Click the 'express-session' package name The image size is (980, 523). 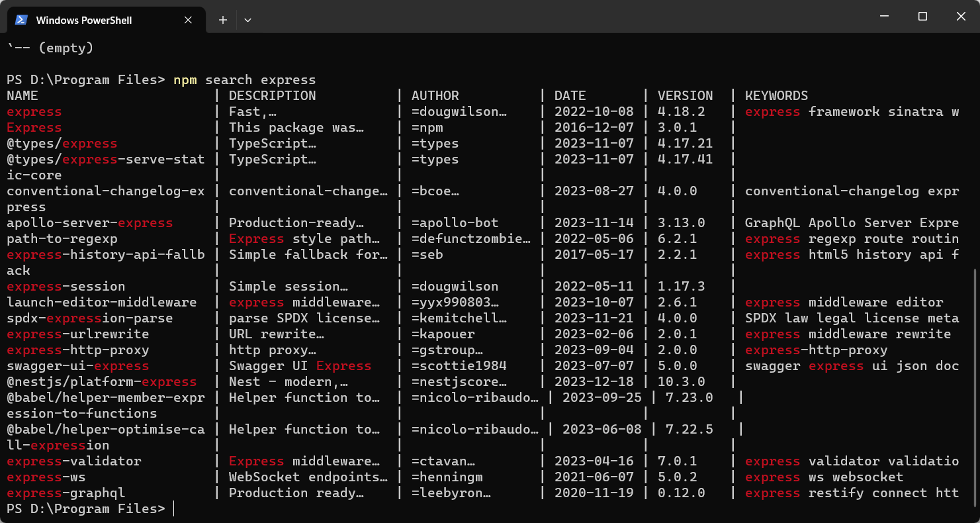[66, 287]
